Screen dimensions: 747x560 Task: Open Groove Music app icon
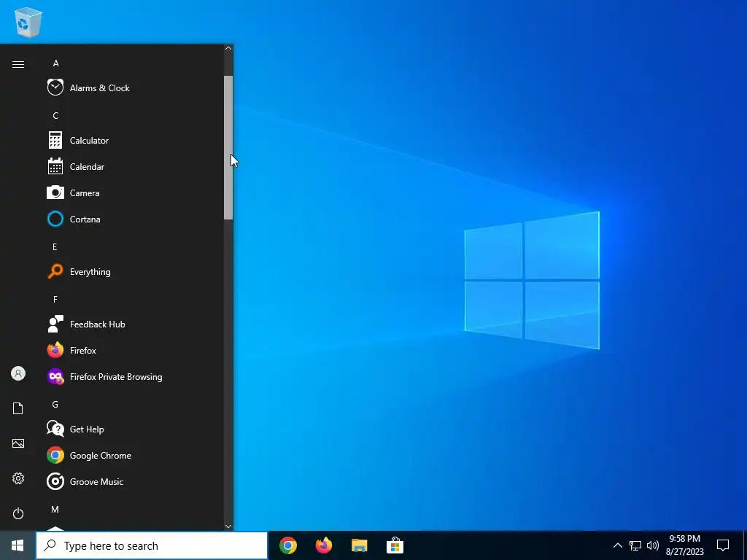point(55,481)
